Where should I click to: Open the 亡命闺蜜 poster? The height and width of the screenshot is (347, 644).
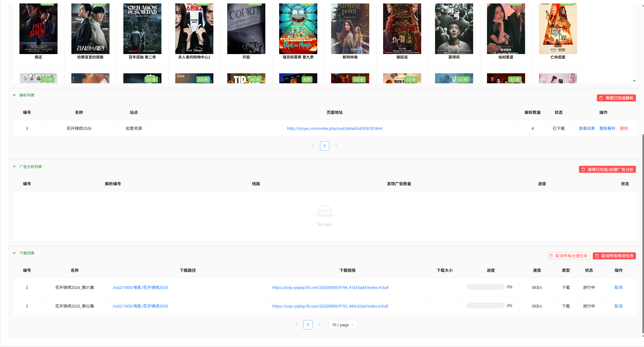point(558,29)
